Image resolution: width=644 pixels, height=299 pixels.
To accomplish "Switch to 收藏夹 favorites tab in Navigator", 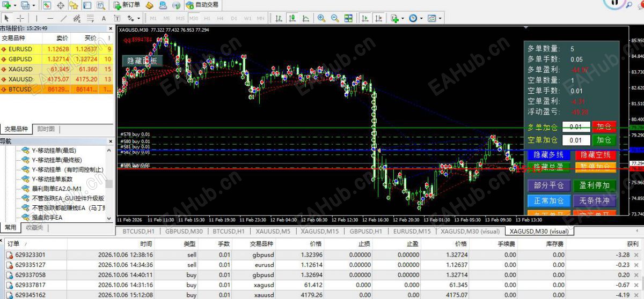I will [35, 227].
